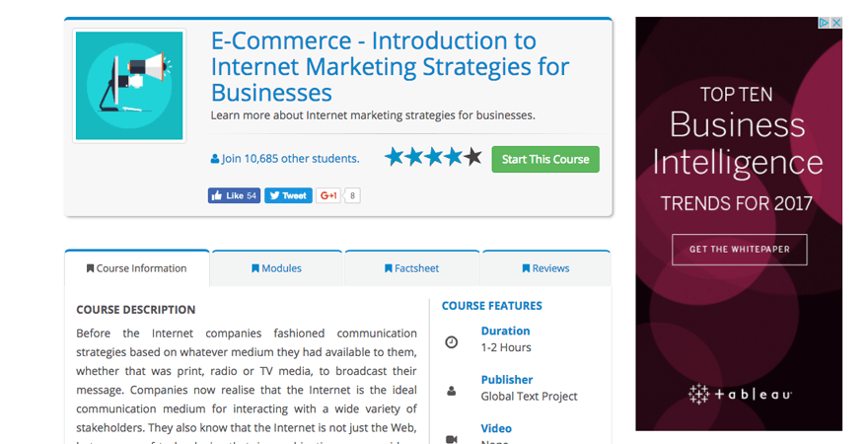Click the Facebook Like button
Image resolution: width=868 pixels, height=444 pixels.
[234, 195]
